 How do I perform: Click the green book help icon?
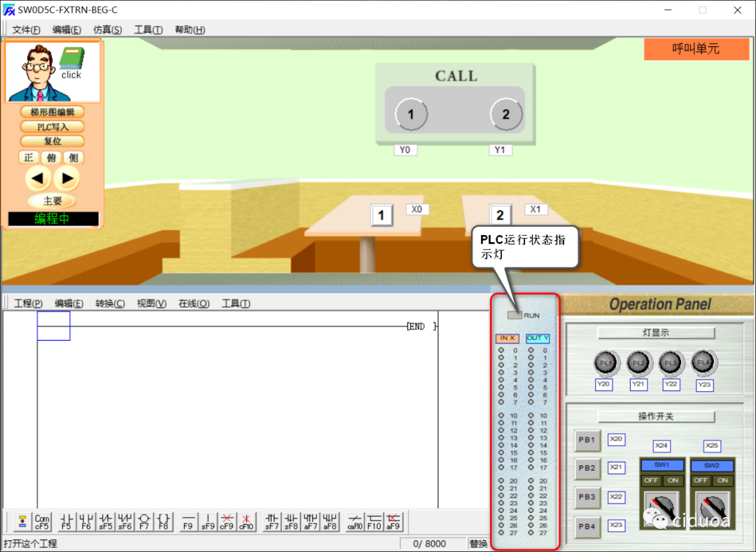pos(71,59)
